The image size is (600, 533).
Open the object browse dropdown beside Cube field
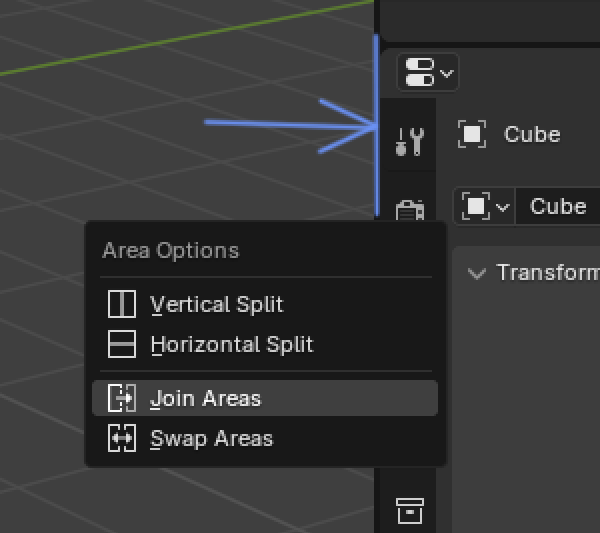click(484, 207)
